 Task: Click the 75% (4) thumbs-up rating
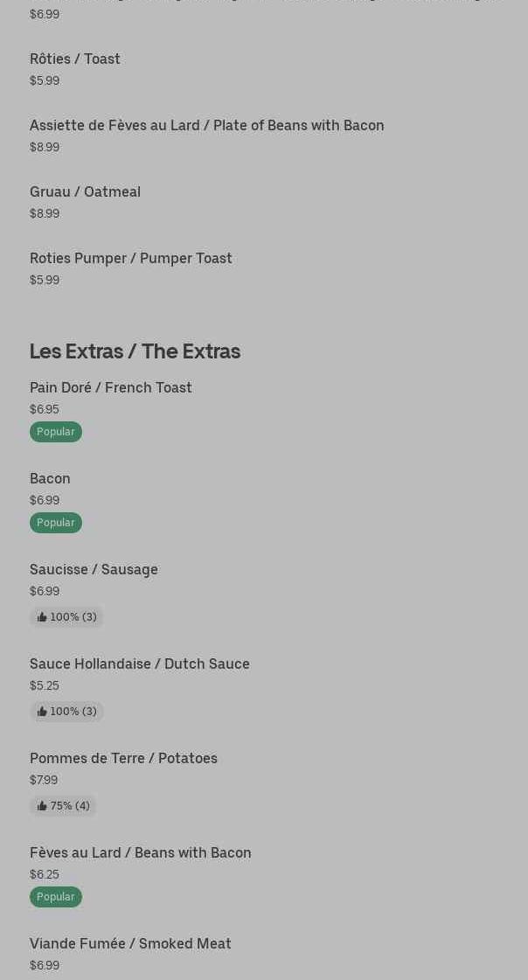pos(63,806)
